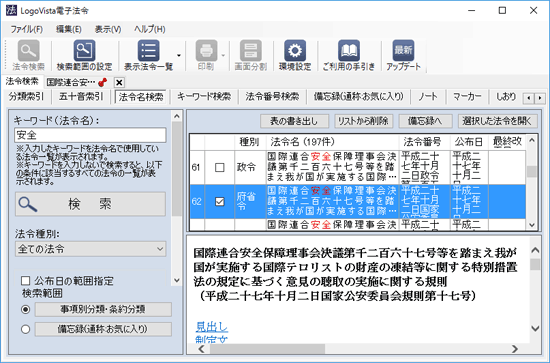Viewport: 550px width, 363px height.
Task: Expand the 表示法令一覧 dropdown arrow
Action: [179, 55]
